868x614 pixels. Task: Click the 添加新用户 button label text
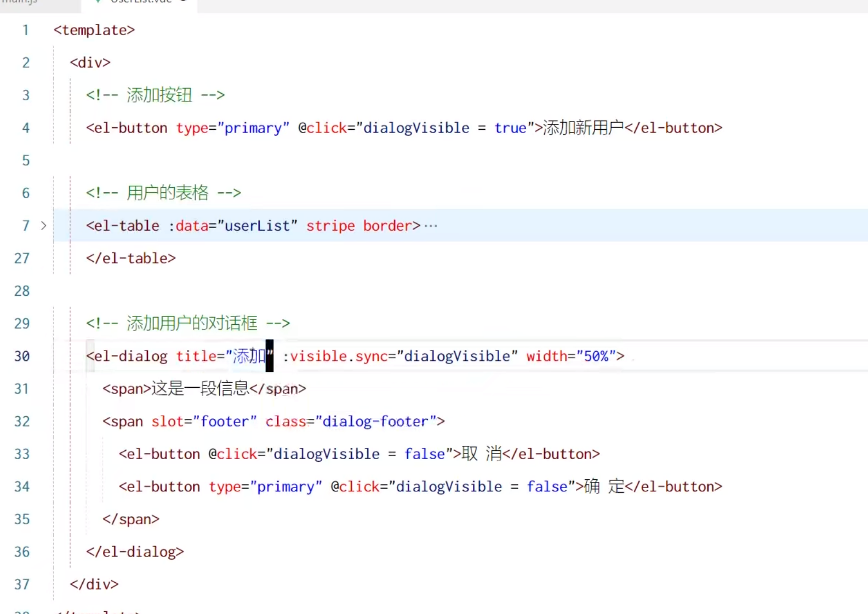click(x=583, y=128)
